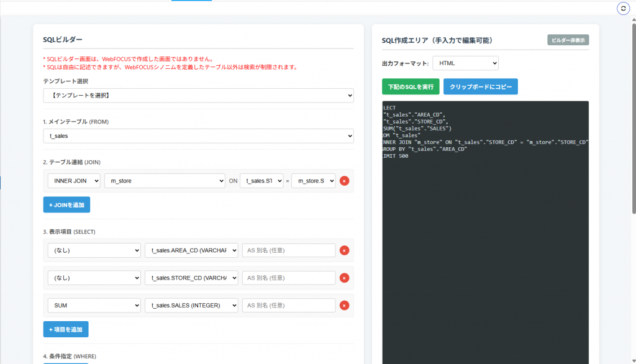Viewport: 636px width, 364px height.
Task: Toggle the ビルダー非表示 button
Action: (568, 40)
